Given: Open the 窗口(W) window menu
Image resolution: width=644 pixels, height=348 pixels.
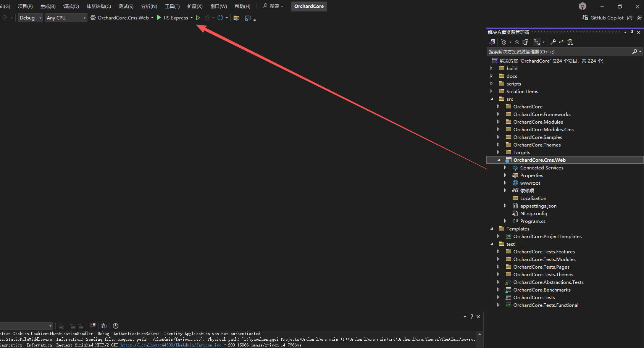Looking at the screenshot, I should (218, 6).
